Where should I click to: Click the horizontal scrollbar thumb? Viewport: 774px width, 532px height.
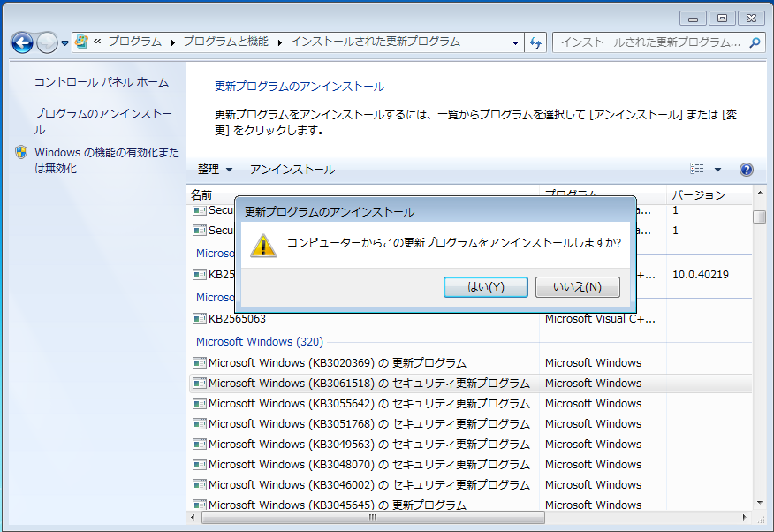pyautogui.click(x=373, y=518)
